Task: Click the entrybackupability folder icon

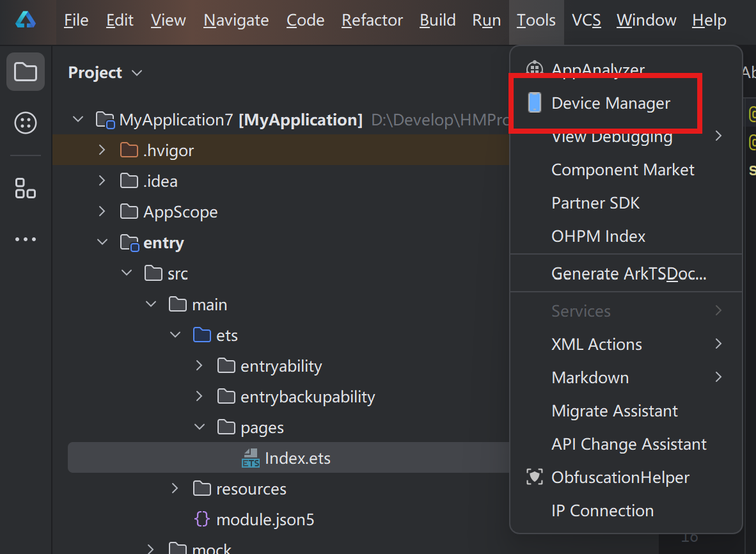Action: coord(226,397)
